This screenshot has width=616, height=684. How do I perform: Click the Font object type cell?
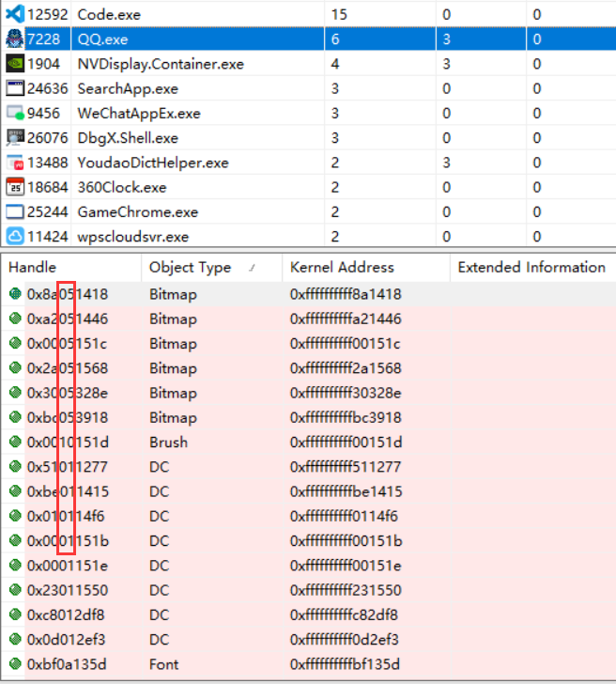click(164, 664)
